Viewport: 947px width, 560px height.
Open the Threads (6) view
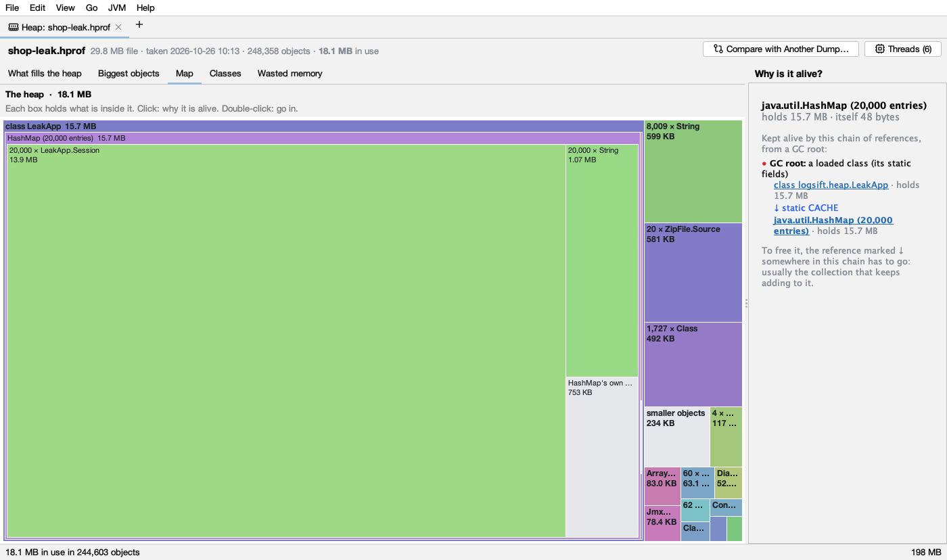coord(903,49)
